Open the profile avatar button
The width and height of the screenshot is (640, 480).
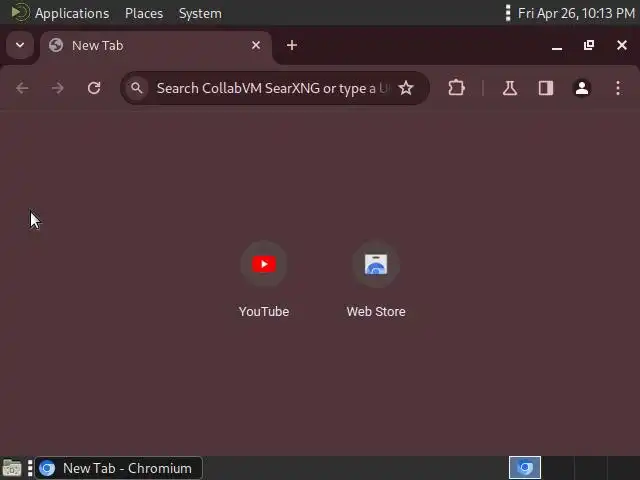tap(582, 88)
